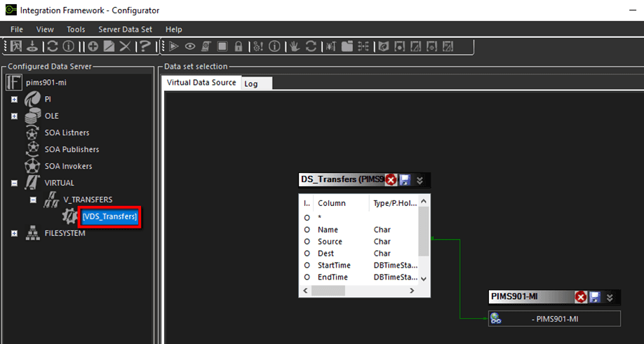Open the Tools menu
This screenshot has height=344, width=644.
click(76, 29)
